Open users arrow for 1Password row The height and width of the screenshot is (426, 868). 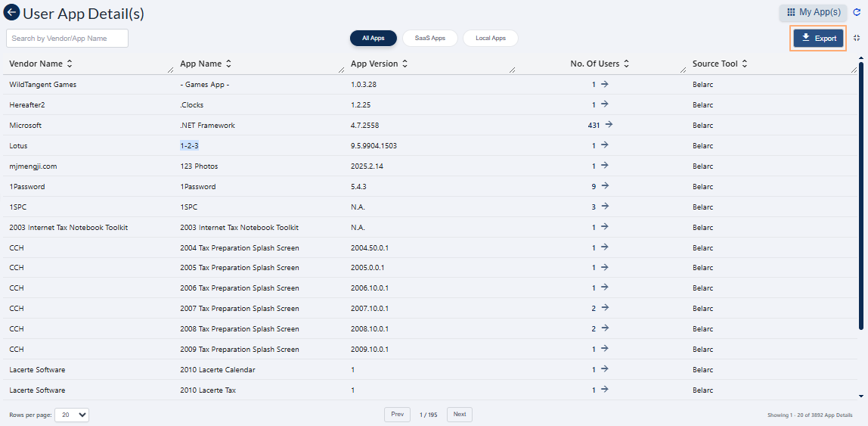[604, 186]
